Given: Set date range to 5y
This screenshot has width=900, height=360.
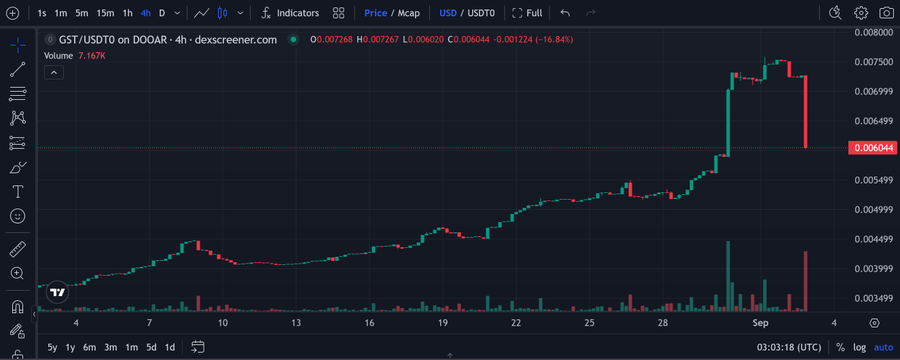Looking at the screenshot, I should (52, 347).
